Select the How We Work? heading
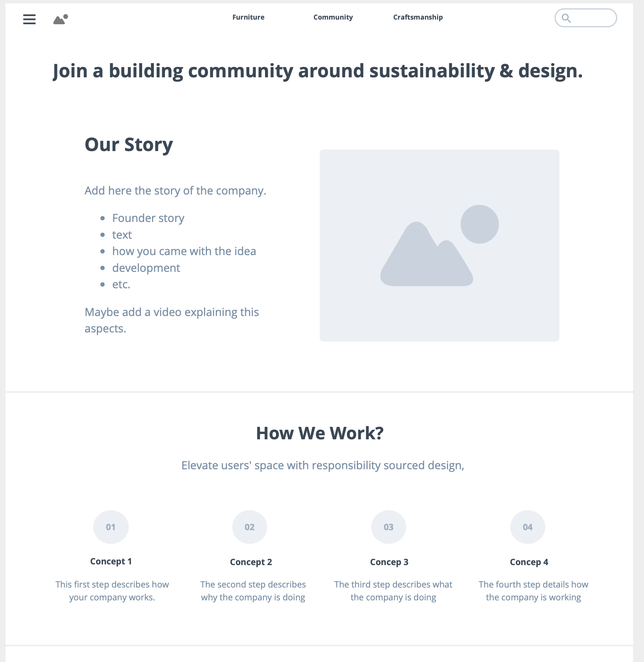The image size is (644, 662). (x=320, y=433)
